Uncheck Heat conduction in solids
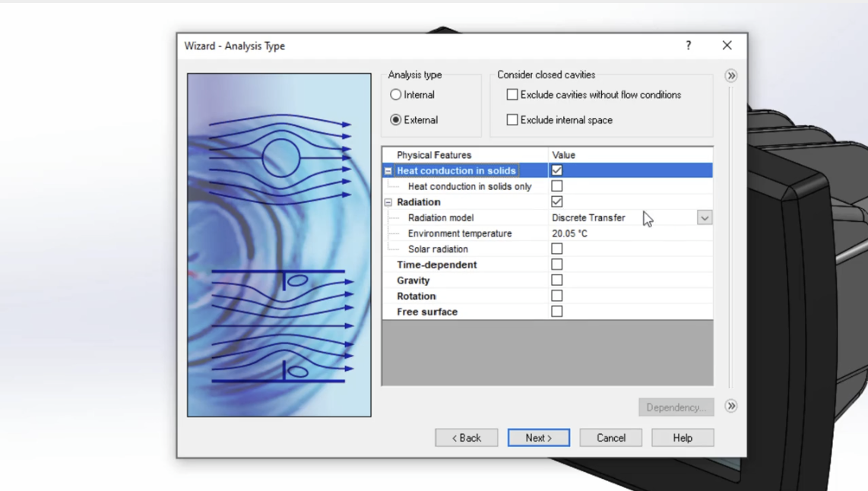Screen dimensions: 868x491 (x=556, y=170)
